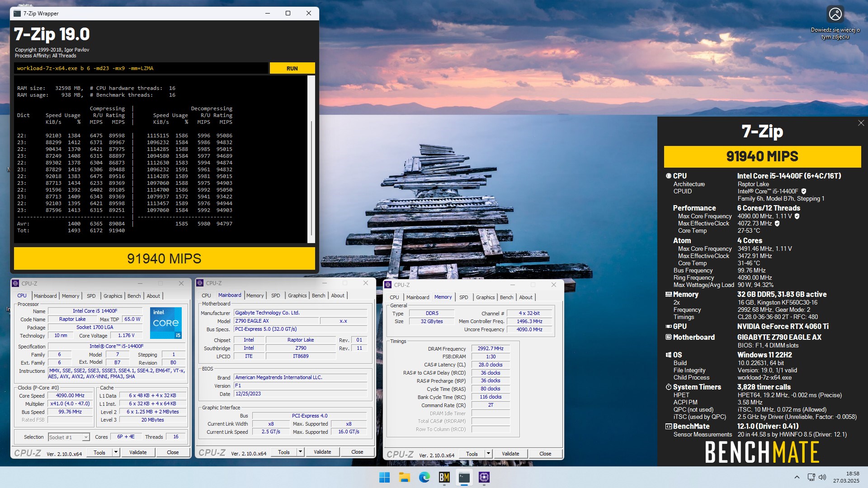
Task: Click Tools button in first CPU-Z window
Action: [x=99, y=452]
